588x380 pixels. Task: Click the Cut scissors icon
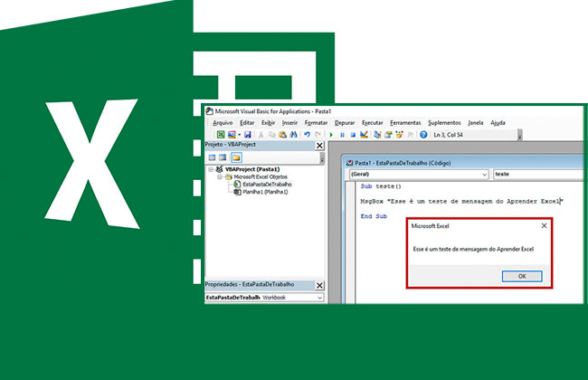pyautogui.click(x=261, y=134)
